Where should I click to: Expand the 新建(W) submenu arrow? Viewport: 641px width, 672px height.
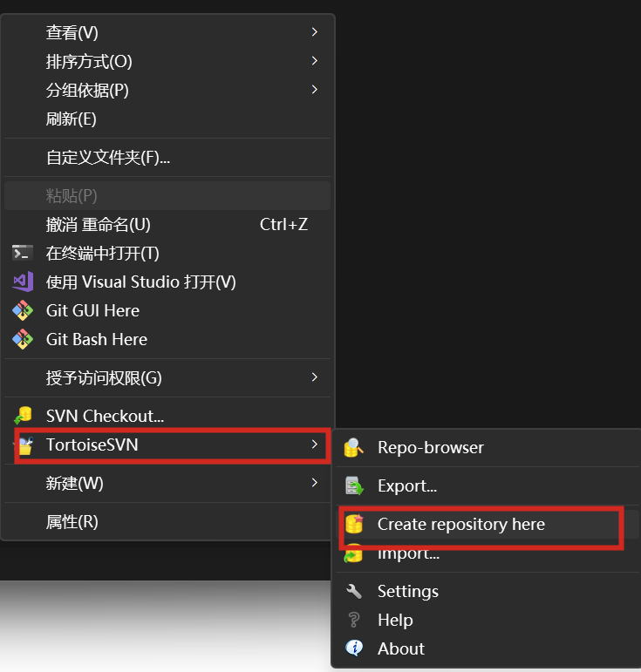coord(314,483)
